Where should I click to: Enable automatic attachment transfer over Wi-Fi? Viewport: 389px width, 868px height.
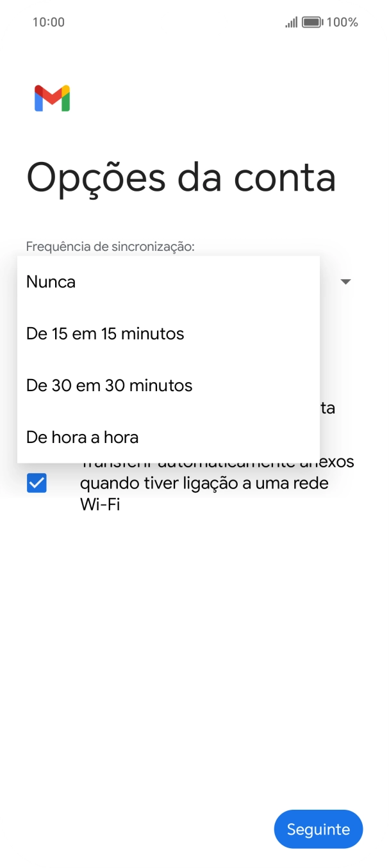[x=37, y=483]
